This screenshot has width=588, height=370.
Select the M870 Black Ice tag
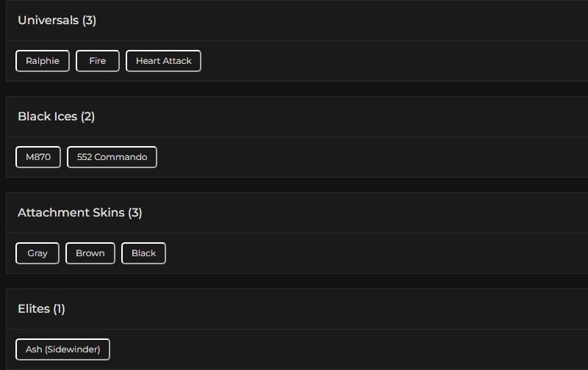point(38,157)
